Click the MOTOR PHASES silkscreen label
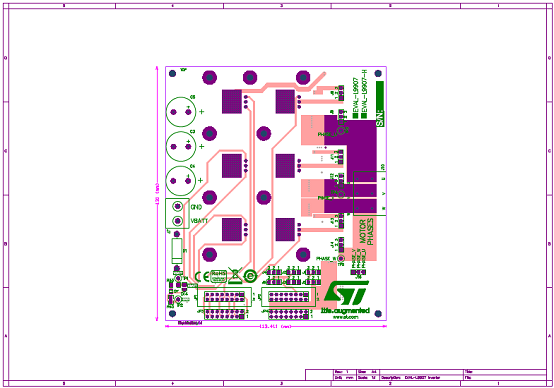 tap(366, 232)
